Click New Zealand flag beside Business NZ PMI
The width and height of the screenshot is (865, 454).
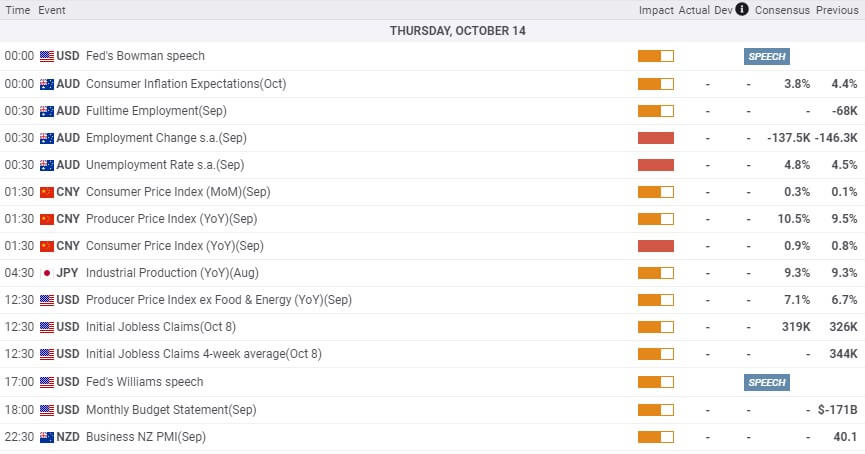coord(47,437)
